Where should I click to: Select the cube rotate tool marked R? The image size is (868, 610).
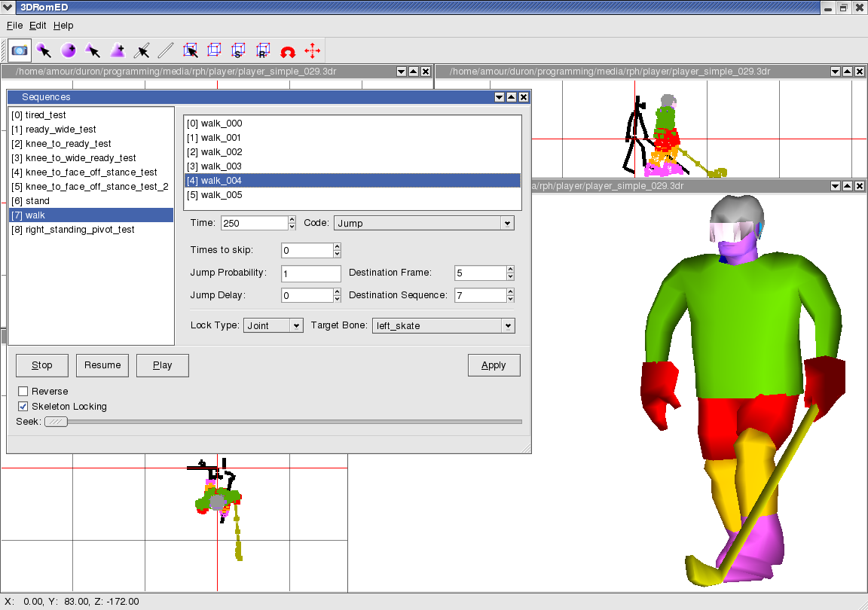coord(263,51)
